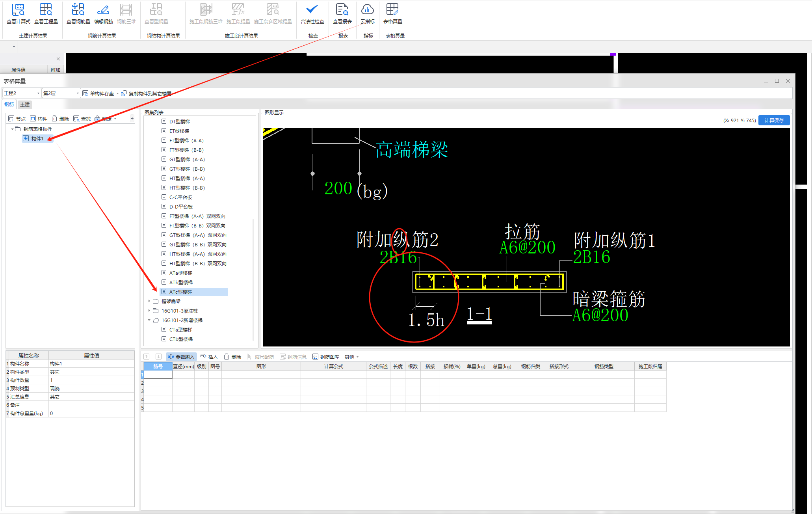Delete via tree toolbar 删除

click(x=61, y=119)
